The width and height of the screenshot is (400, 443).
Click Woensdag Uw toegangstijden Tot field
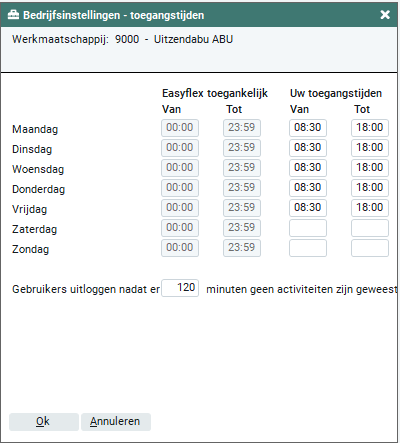(x=370, y=168)
